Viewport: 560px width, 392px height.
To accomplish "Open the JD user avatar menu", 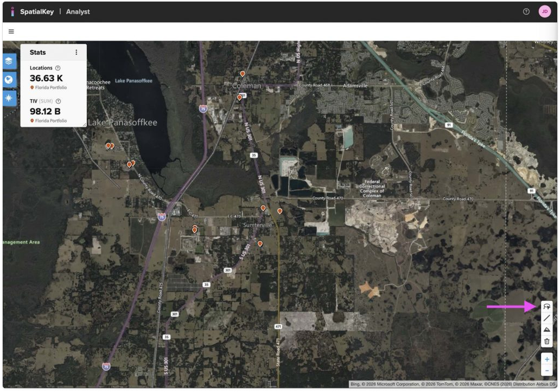I will click(544, 11).
